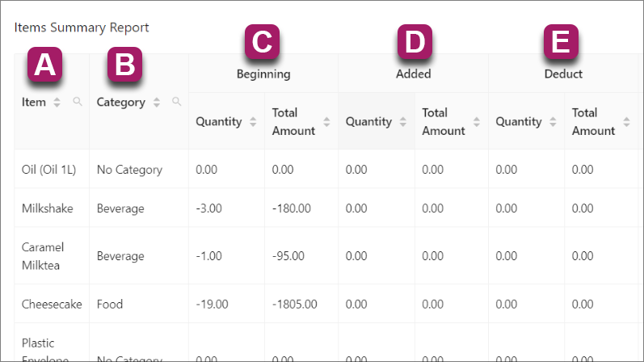Sort Deduct Quantity column
Screen dimensions: 644x362
click(x=553, y=122)
